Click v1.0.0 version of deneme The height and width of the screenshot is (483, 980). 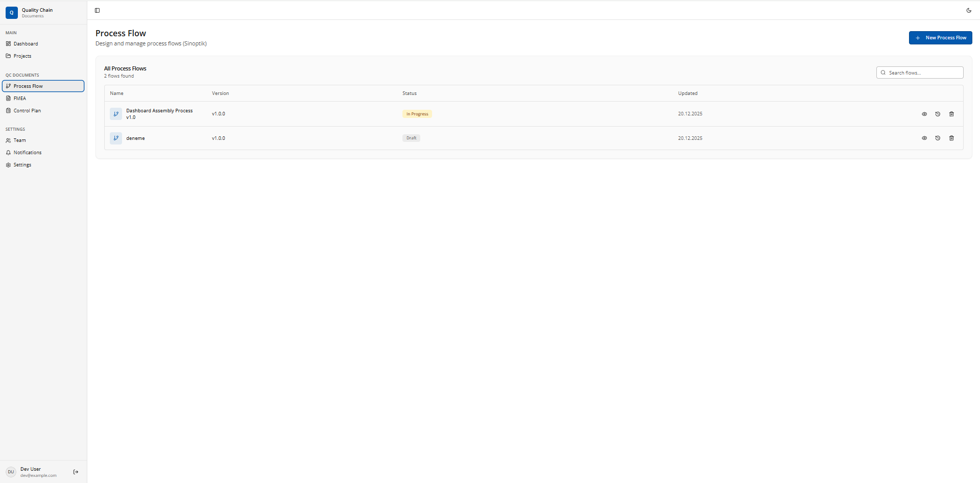(x=219, y=138)
